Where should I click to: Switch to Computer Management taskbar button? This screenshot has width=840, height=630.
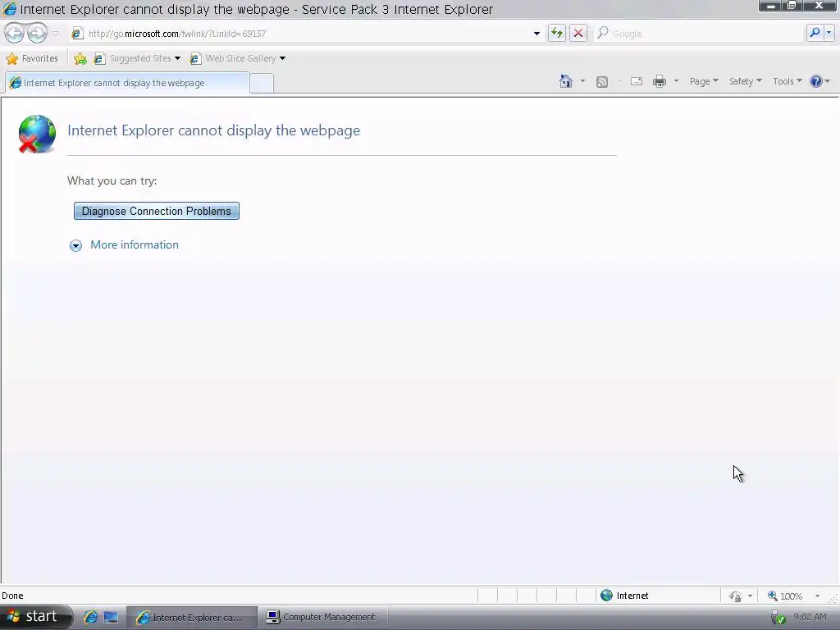click(x=323, y=617)
